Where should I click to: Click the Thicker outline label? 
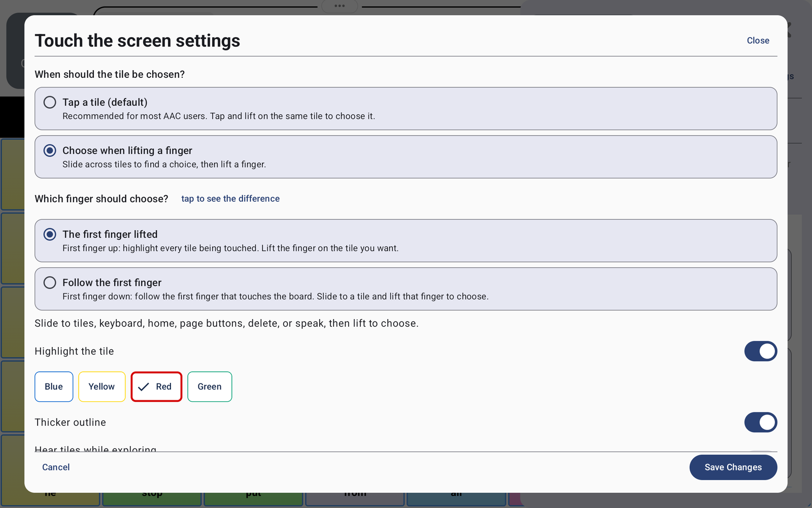[x=70, y=423]
